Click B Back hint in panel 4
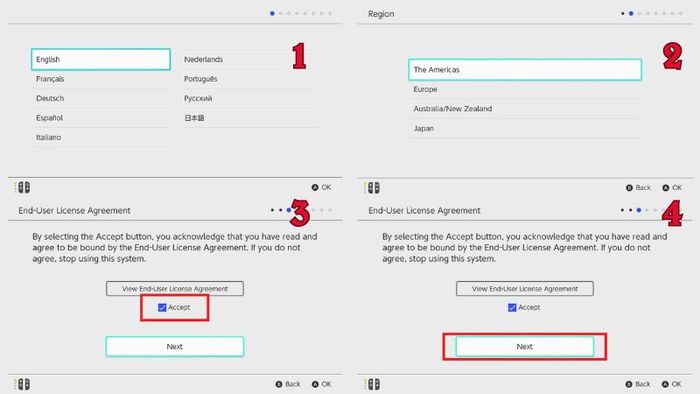The image size is (700, 394). click(x=638, y=384)
